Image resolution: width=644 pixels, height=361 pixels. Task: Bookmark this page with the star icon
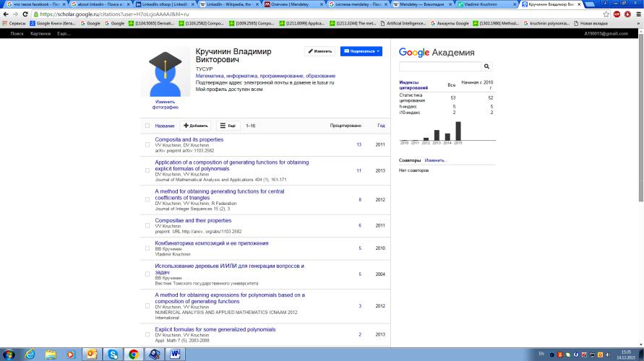pyautogui.click(x=606, y=14)
